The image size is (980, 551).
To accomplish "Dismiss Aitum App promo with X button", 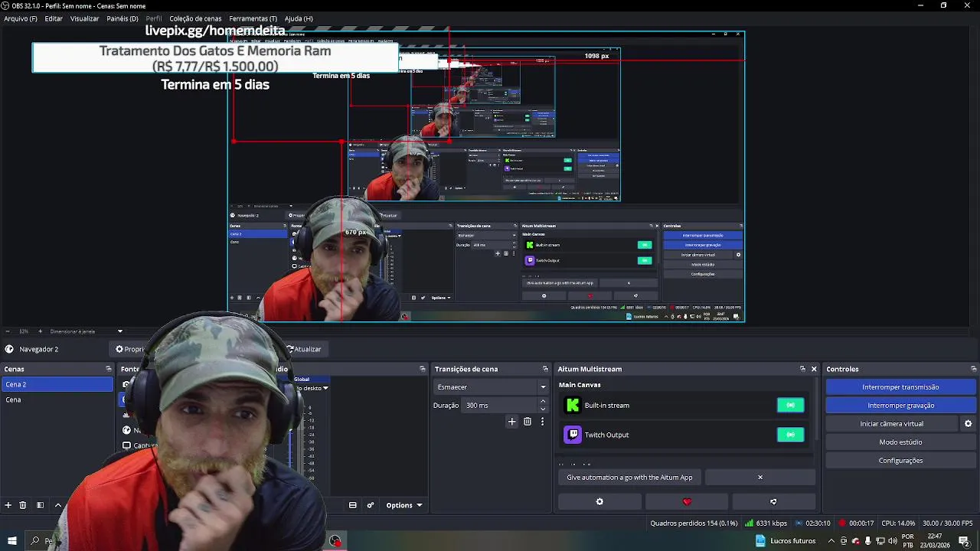I will (760, 478).
